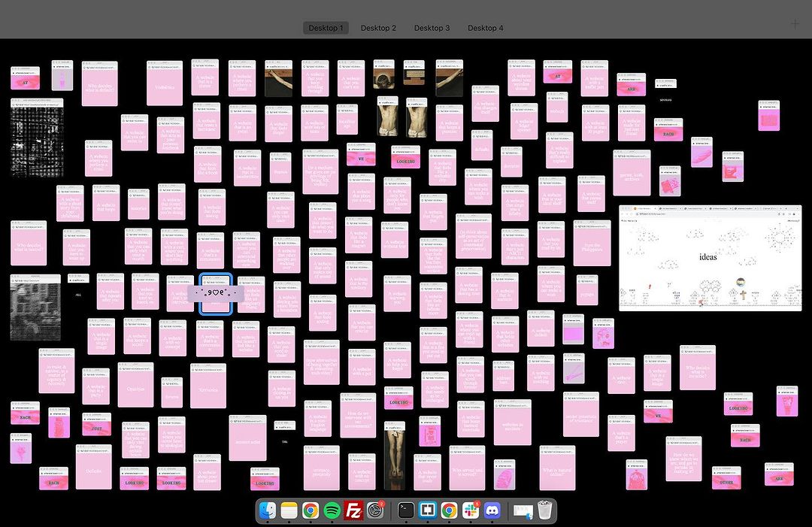Open the Trash in the dock
Viewport: 812px width, 527px height.
(x=544, y=510)
